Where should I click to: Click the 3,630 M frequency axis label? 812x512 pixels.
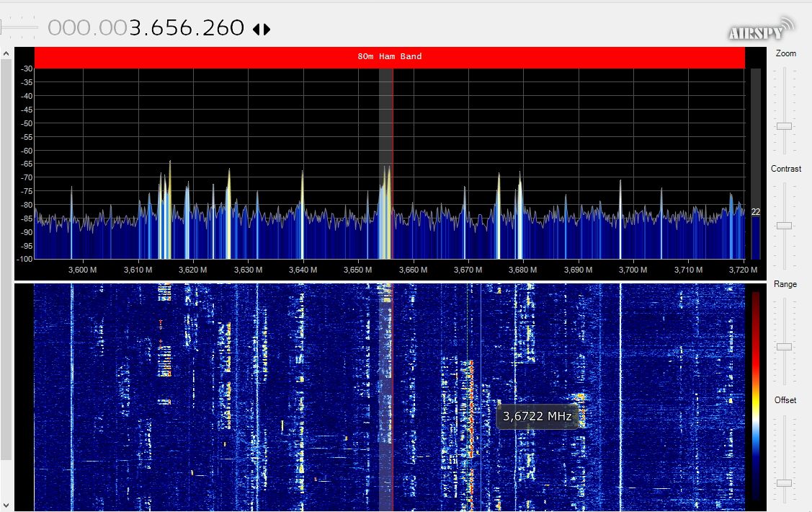click(x=248, y=270)
